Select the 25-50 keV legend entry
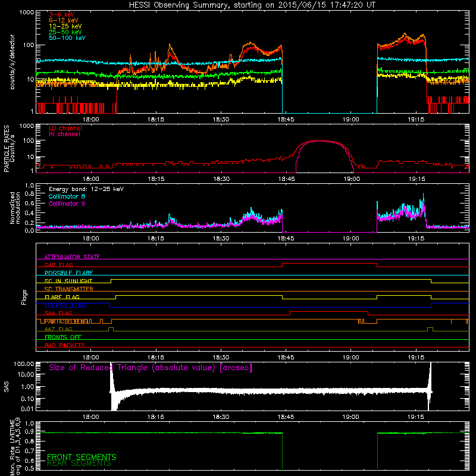This screenshot has height=476, width=476. point(65,32)
